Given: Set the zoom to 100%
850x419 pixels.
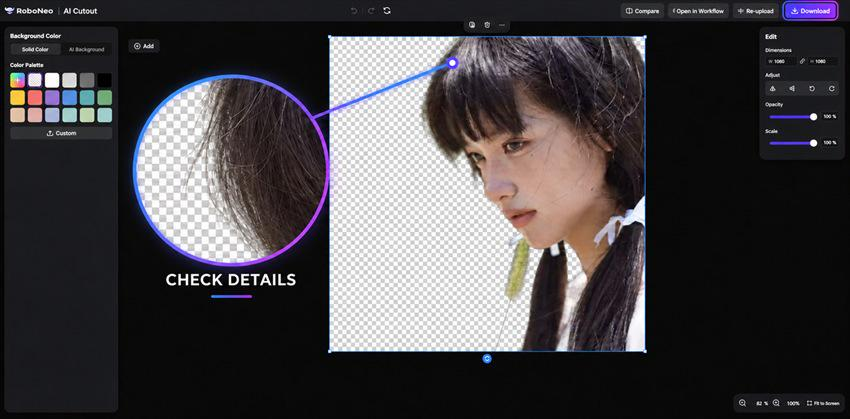Looking at the screenshot, I should [x=793, y=403].
